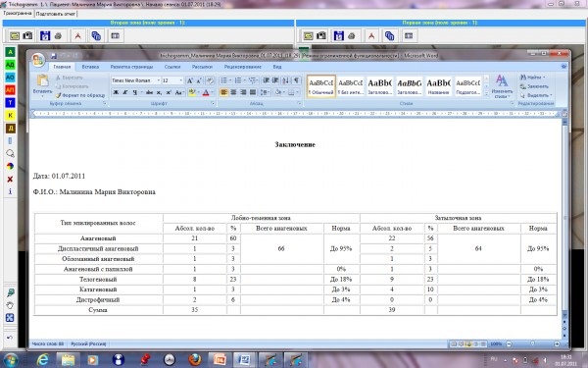This screenshot has height=368, width=588.
Task: Select the red 'АП' hair type marker
Action: click(x=10, y=90)
